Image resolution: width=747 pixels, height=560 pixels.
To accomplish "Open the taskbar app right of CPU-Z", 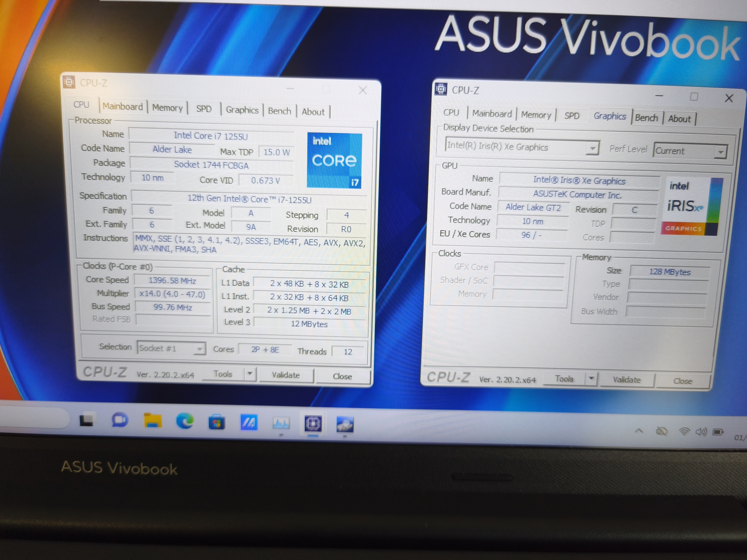I will tap(345, 424).
